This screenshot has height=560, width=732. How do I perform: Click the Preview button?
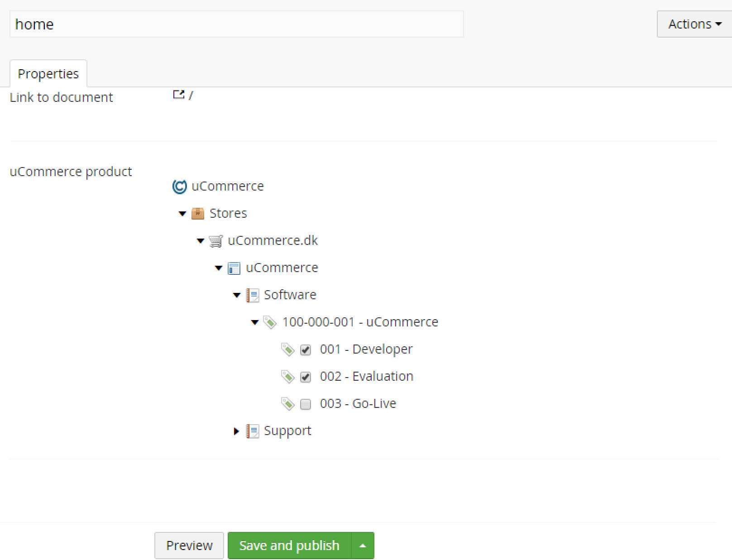[189, 546]
